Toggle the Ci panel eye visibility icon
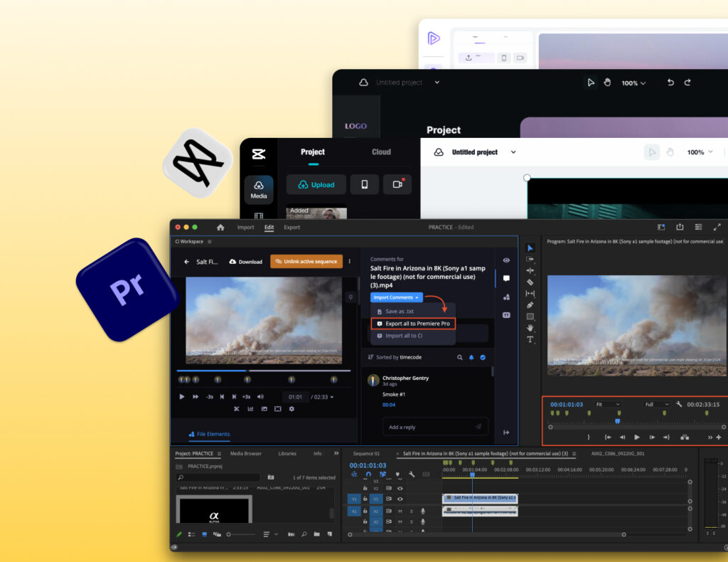 click(x=506, y=260)
